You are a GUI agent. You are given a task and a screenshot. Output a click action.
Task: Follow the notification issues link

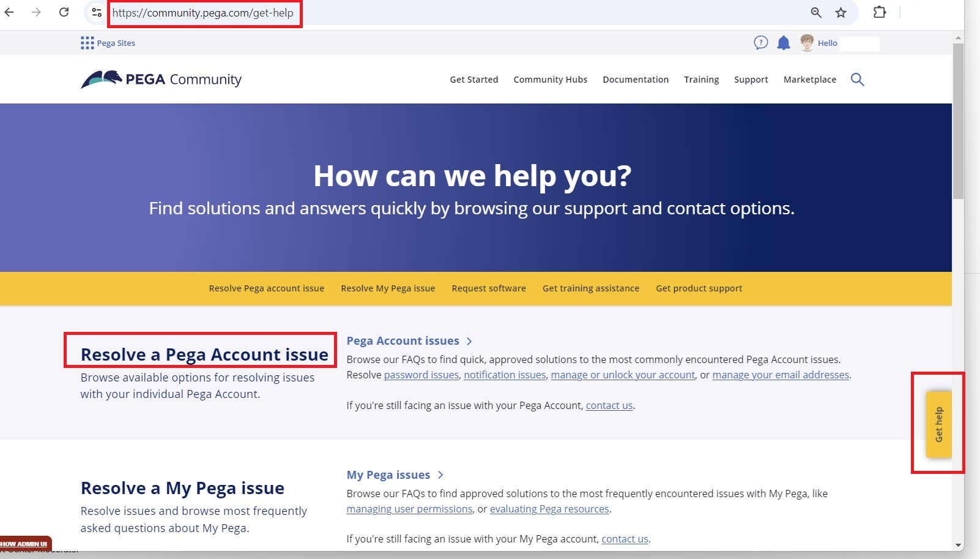(505, 375)
